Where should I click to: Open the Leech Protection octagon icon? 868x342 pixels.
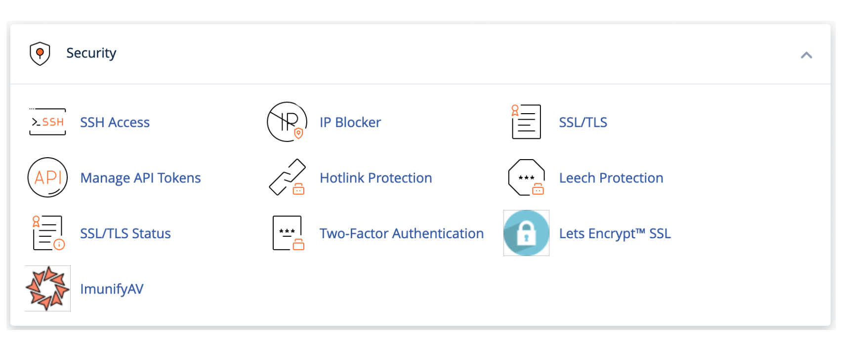pyautogui.click(x=526, y=177)
